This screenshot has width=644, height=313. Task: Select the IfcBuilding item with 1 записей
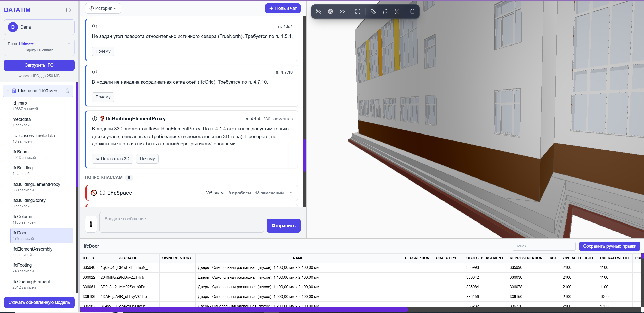[x=42, y=171]
